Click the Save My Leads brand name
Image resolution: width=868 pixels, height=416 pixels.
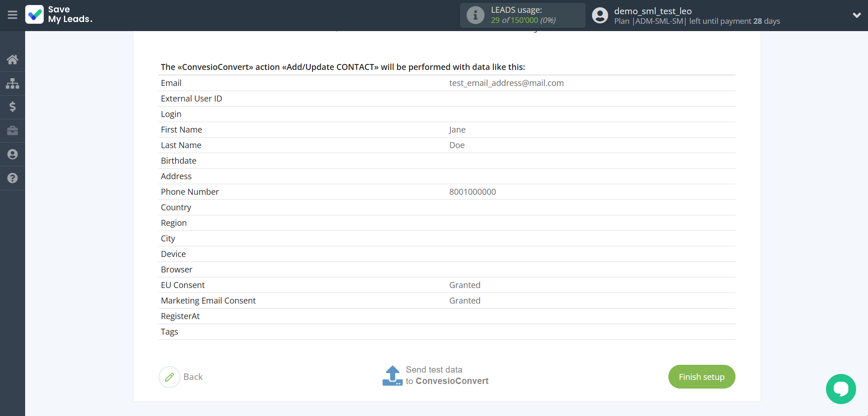pyautogui.click(x=70, y=14)
